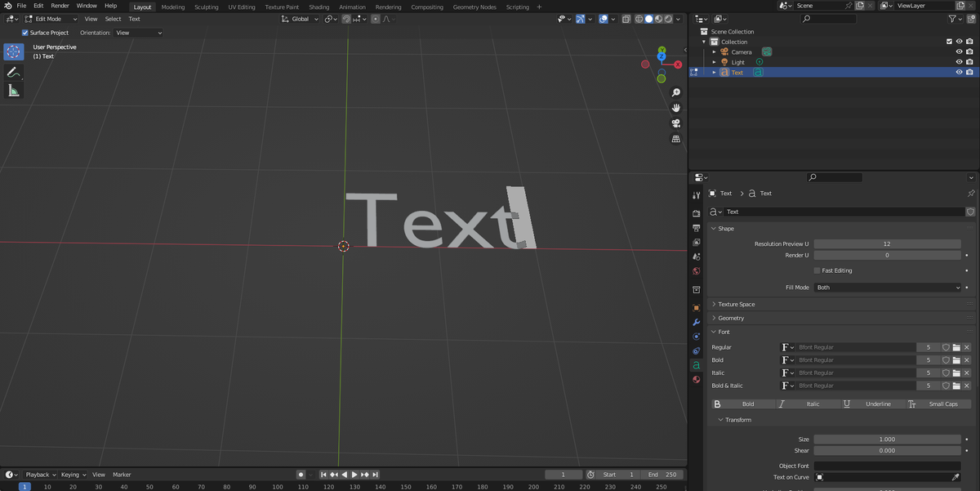Open the Tool properties tab
This screenshot has width=980, height=491.
coord(697,195)
